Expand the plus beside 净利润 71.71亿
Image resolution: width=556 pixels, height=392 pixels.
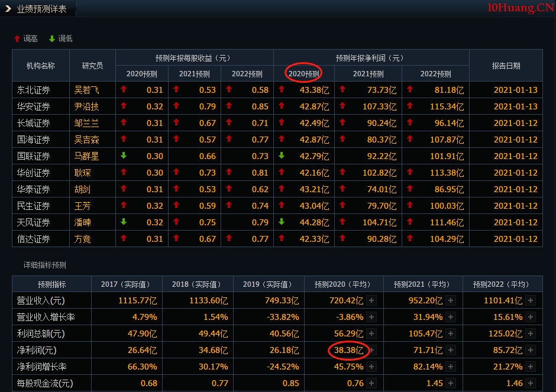coord(451,350)
